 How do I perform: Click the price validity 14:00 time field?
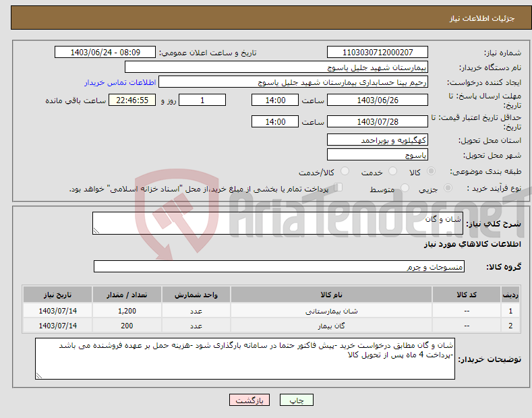coord(275,121)
